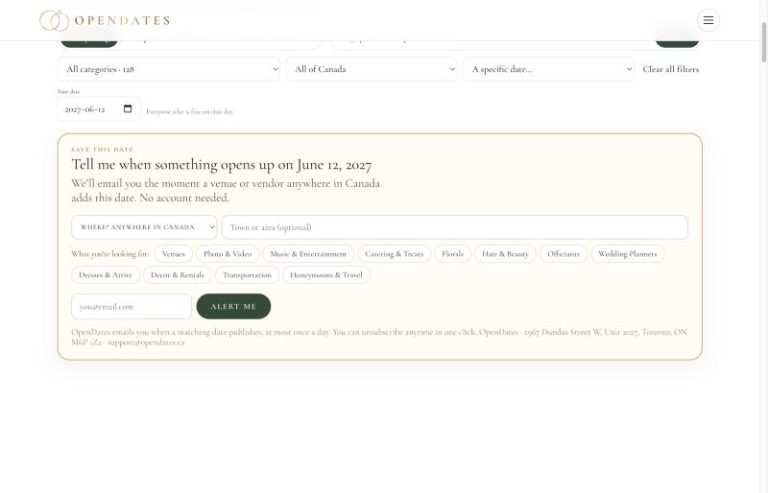Focus the Town or area optional field
Viewport: 768px width, 493px height.
[455, 227]
